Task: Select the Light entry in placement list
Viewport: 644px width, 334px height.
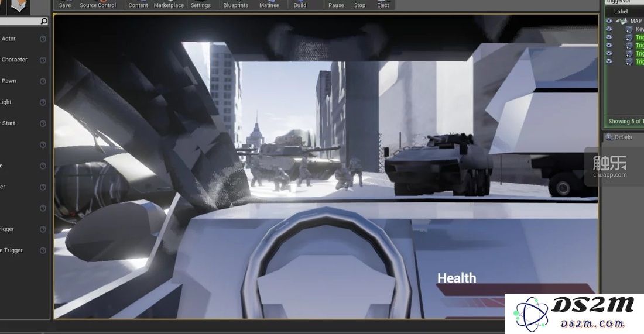Action: click(6, 102)
